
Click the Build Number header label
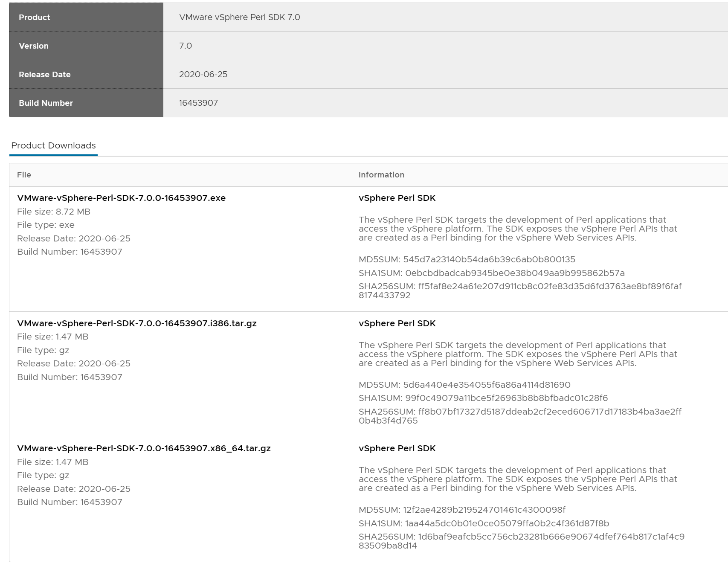46,103
